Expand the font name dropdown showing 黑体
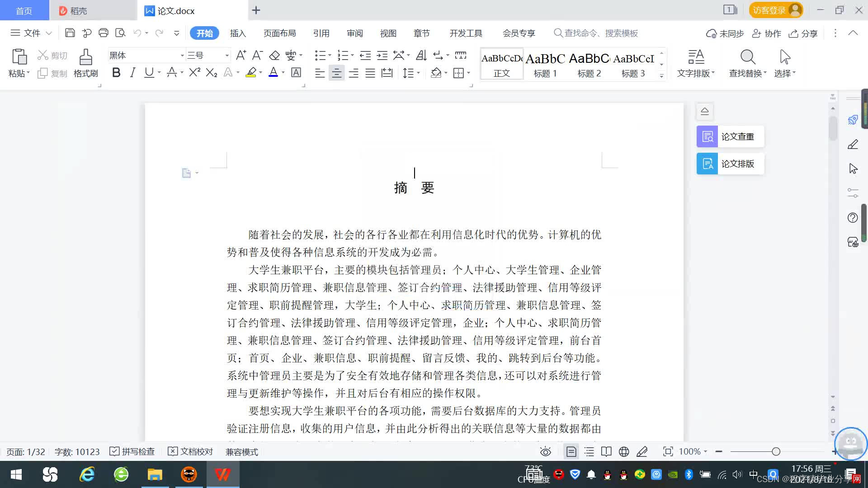Screen dimensions: 868x488 pos(182,56)
